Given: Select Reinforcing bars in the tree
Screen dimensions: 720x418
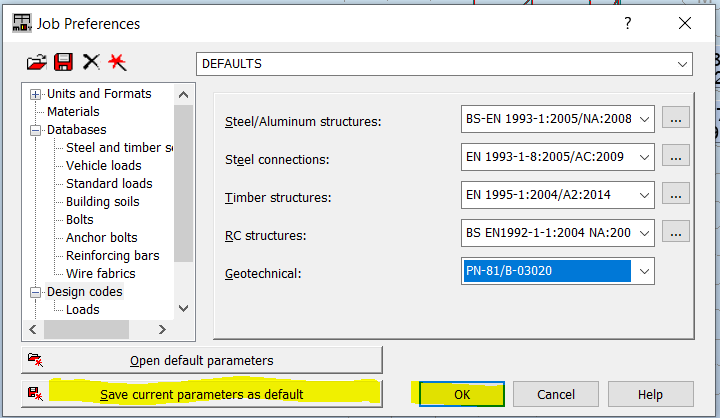Looking at the screenshot, I should pyautogui.click(x=112, y=255).
